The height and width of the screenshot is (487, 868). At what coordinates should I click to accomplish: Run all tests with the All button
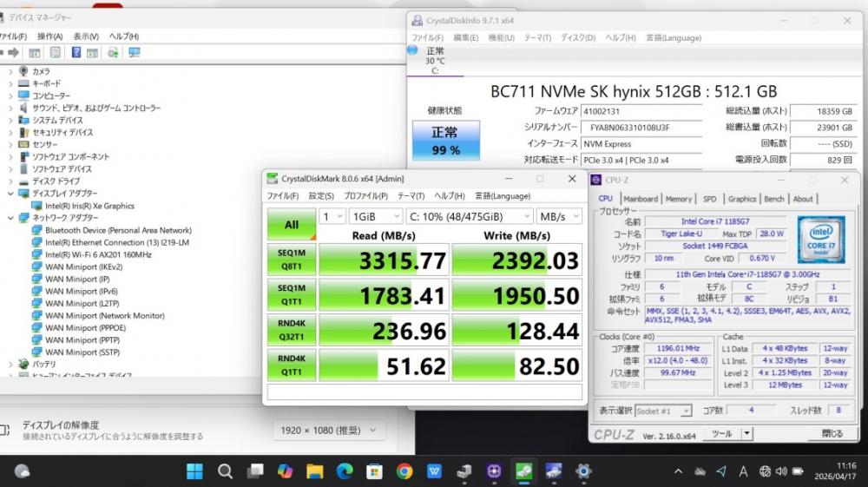[x=292, y=224]
